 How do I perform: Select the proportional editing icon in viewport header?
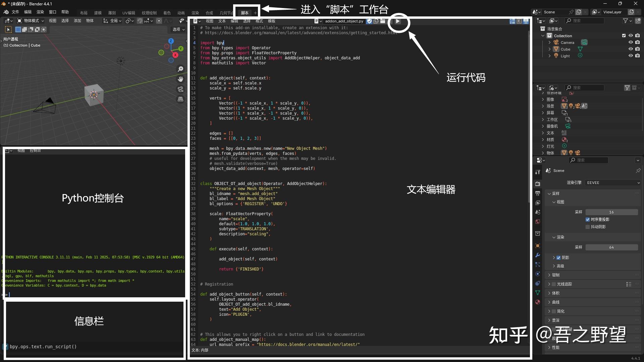[158, 21]
